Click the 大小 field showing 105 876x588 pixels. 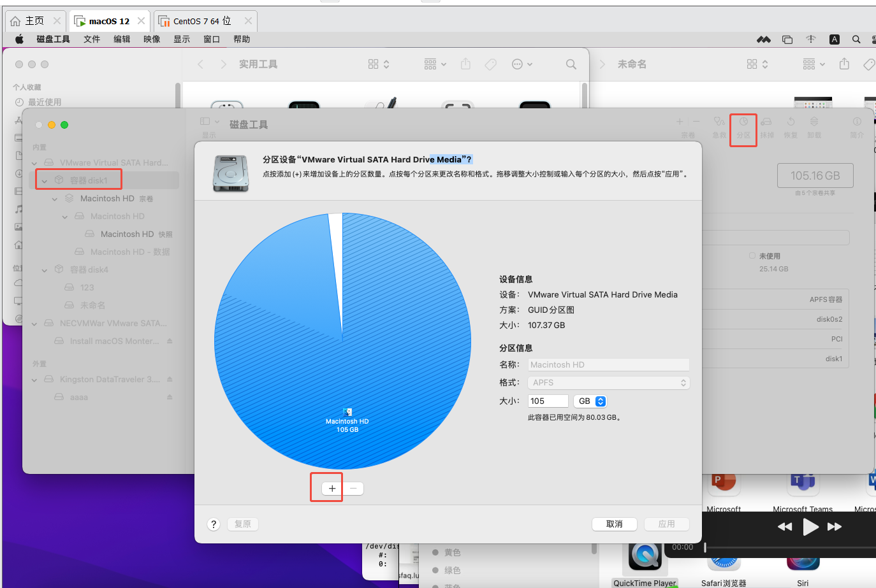click(x=548, y=401)
